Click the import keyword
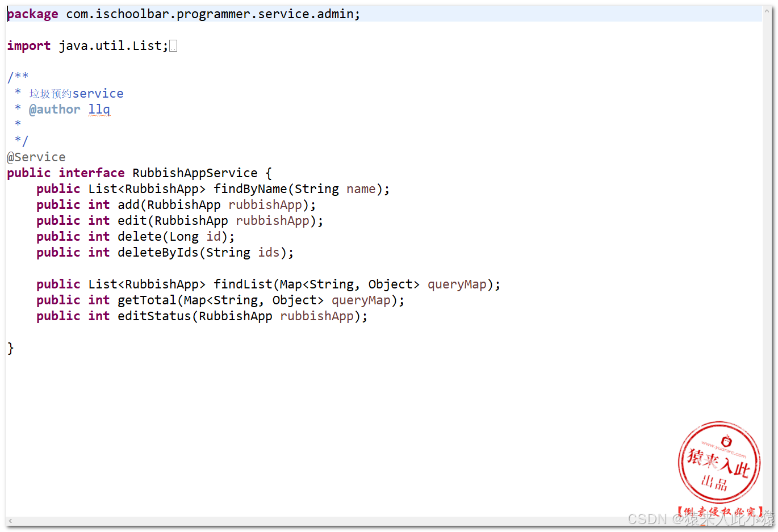This screenshot has height=532, width=778. (29, 46)
